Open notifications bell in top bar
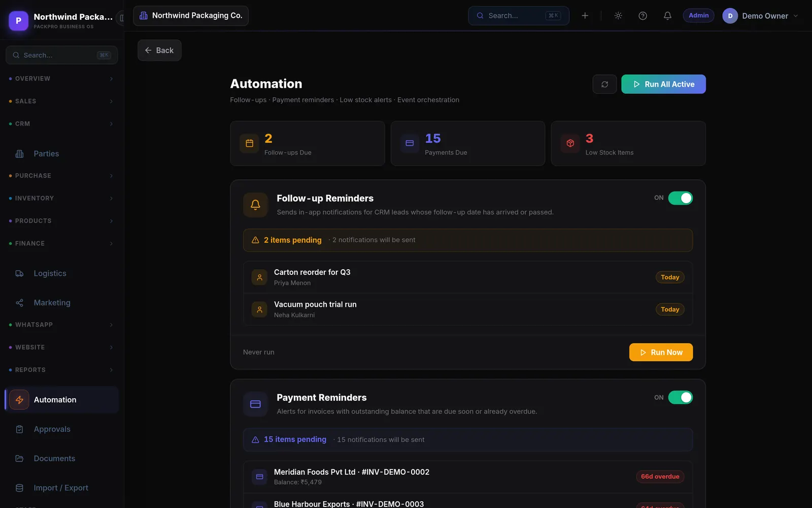812x508 pixels. 667,16
